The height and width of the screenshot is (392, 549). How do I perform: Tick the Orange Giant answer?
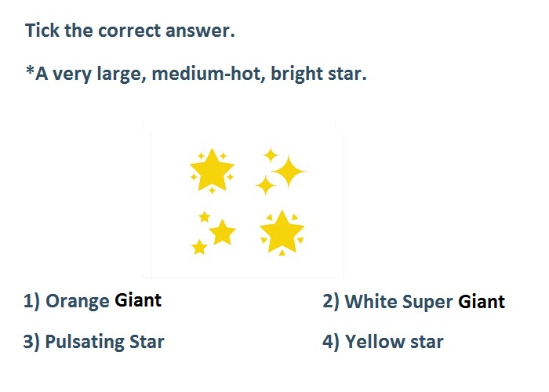[93, 301]
